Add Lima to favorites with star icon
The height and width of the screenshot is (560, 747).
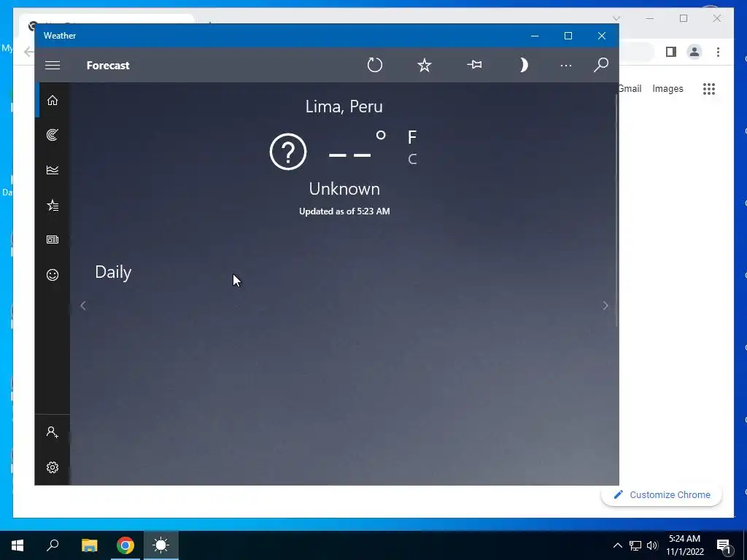pyautogui.click(x=424, y=65)
